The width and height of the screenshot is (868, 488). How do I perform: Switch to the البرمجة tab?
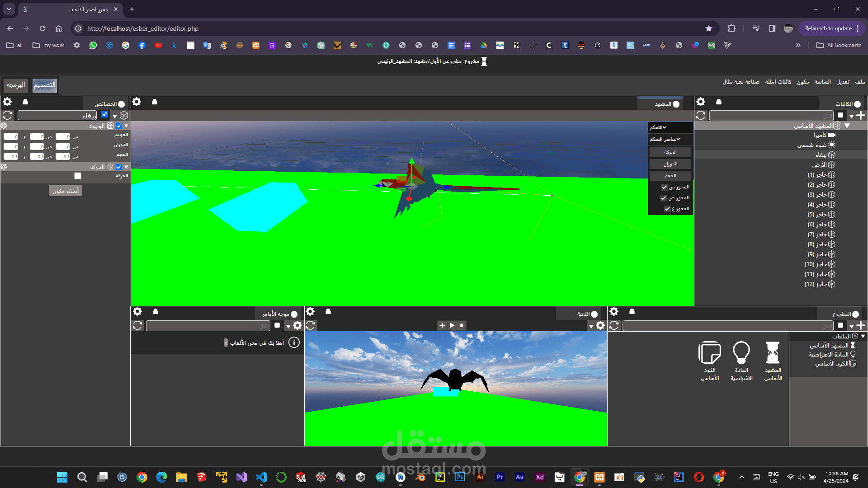pos(16,85)
